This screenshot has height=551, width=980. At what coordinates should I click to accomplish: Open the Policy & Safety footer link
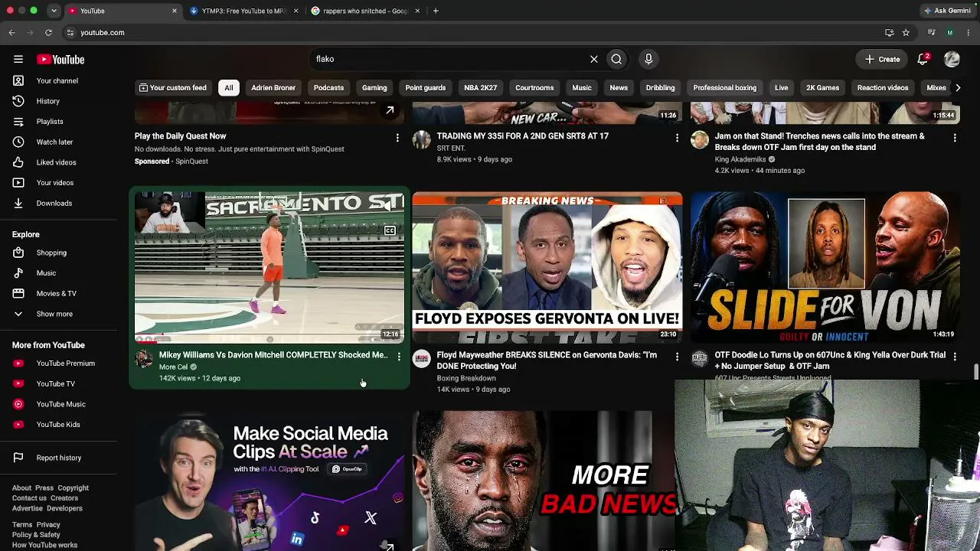pos(36,535)
